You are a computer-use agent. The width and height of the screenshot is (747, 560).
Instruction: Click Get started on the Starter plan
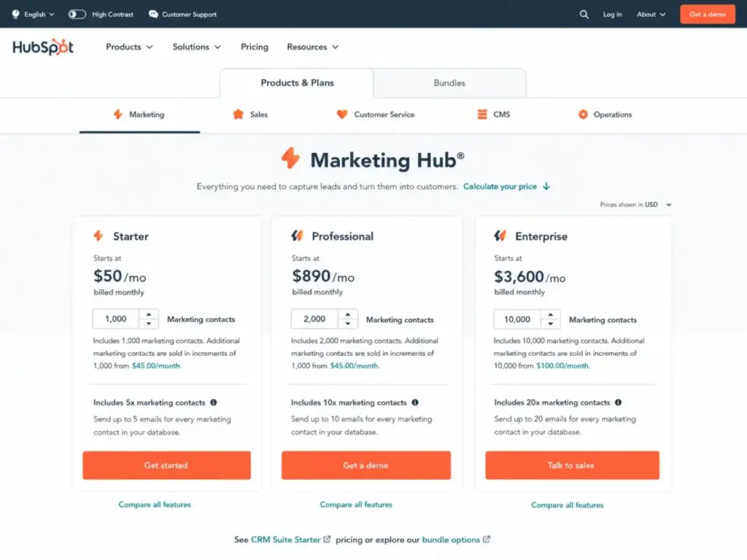coord(166,465)
